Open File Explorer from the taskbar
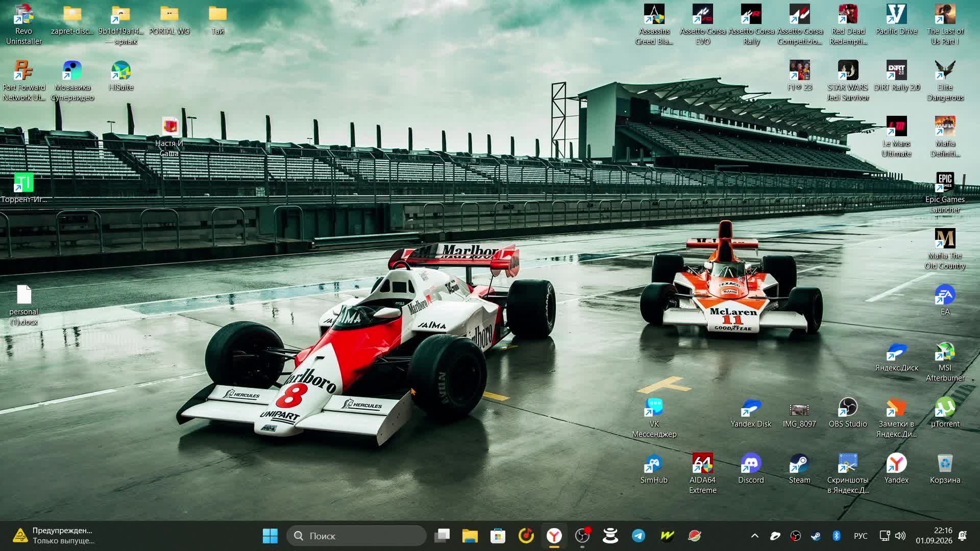 click(470, 536)
